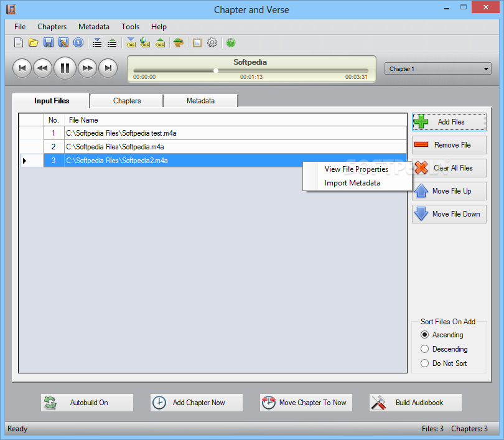
Task: Choose View File Properties in context menu
Action: tap(356, 169)
